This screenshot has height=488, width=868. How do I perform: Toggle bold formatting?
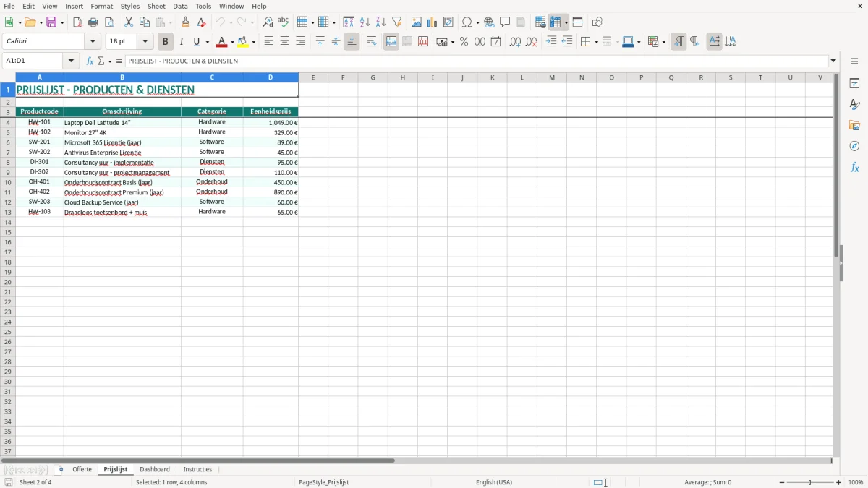pos(165,42)
